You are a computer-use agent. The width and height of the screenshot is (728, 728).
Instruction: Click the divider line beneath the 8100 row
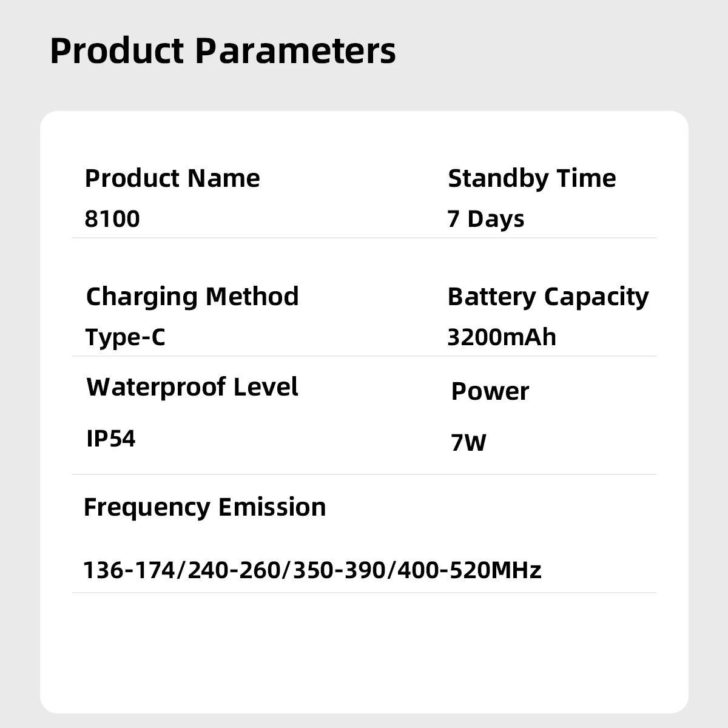tap(364, 238)
